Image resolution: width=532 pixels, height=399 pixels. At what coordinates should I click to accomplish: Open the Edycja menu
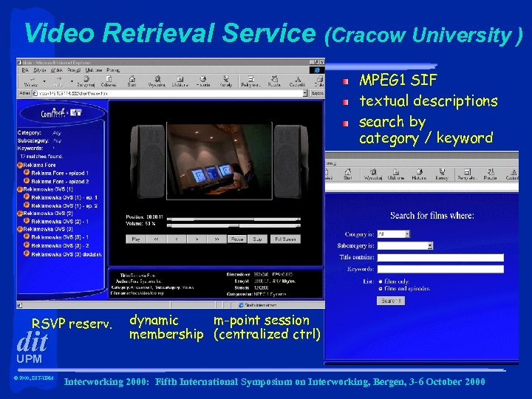point(40,70)
